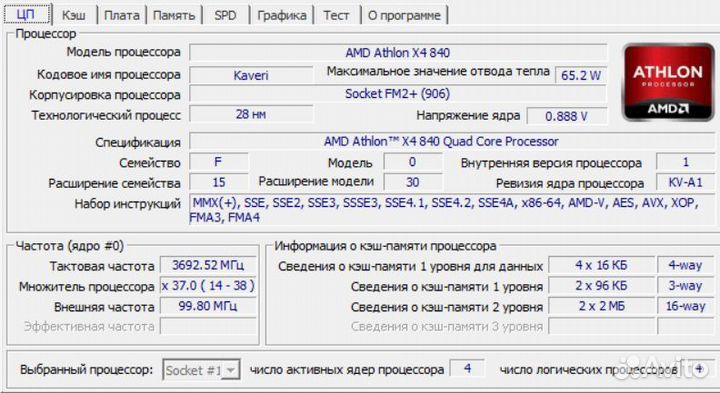Viewport: 720px width, 393px height.
Task: Click the 4-way associativity value
Action: (686, 265)
